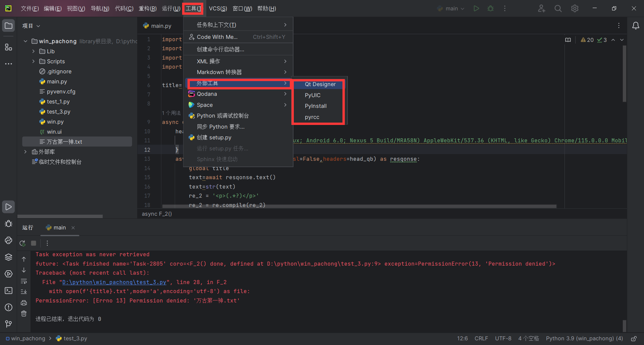
Task: Click the Debug bug icon in toolbar
Action: click(x=490, y=8)
